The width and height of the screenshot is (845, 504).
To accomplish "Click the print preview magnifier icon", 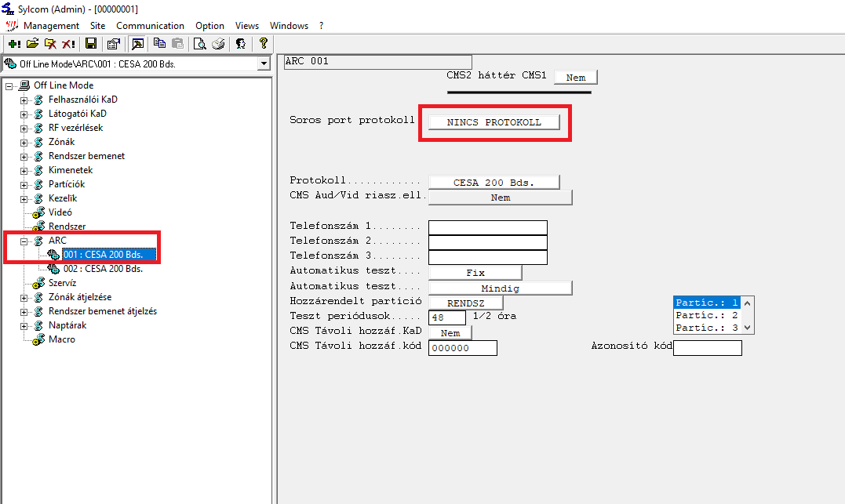I will pyautogui.click(x=200, y=44).
